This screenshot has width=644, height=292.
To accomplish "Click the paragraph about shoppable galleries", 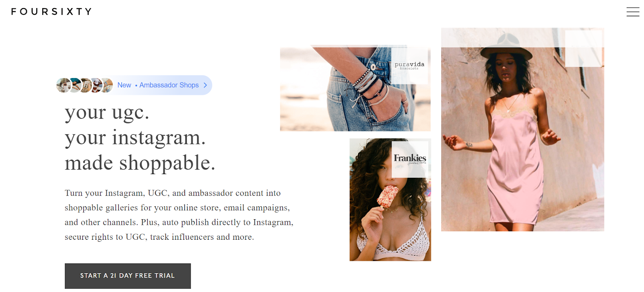I will 179,215.
